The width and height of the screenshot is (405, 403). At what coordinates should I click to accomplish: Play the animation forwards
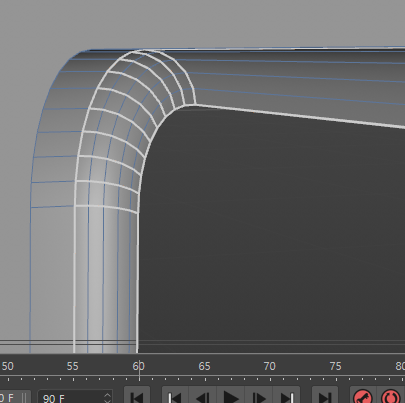click(231, 396)
